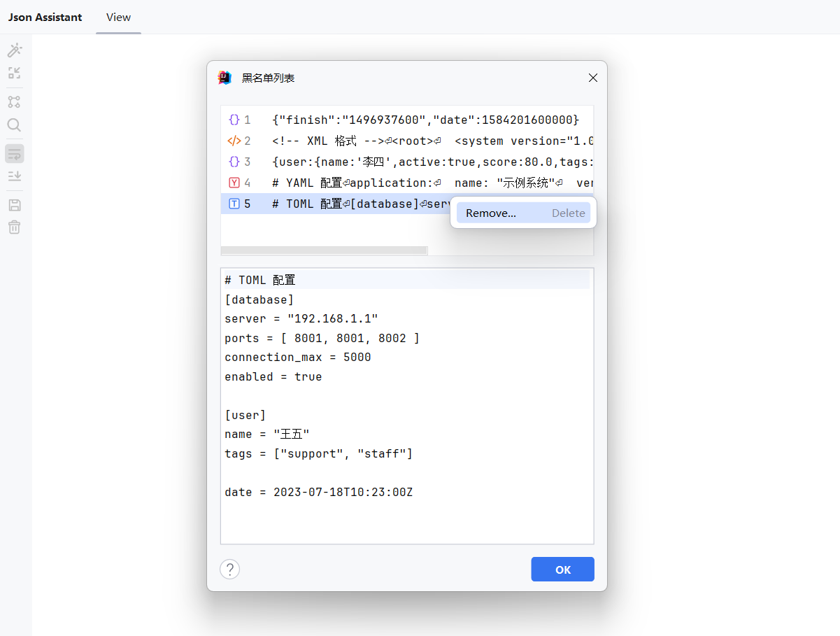
Task: Click the magic wand beautify icon
Action: tap(14, 50)
